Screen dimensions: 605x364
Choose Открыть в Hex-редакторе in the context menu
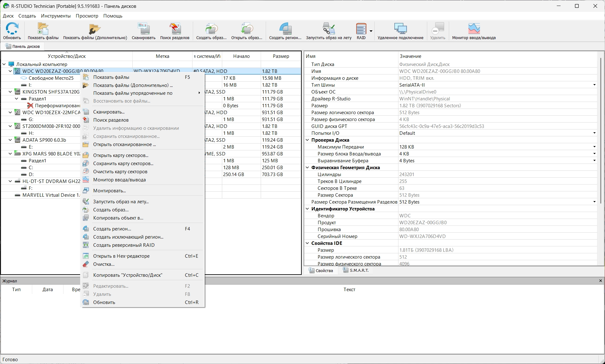pos(121,256)
